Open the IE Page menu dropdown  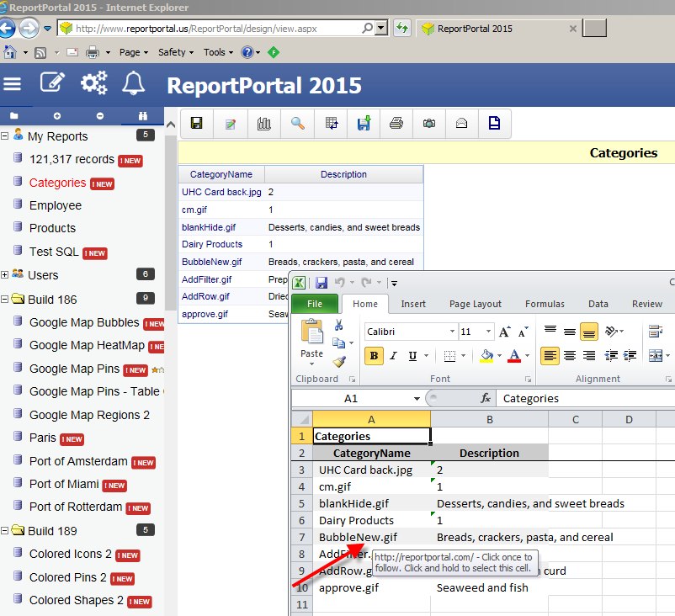(x=134, y=52)
